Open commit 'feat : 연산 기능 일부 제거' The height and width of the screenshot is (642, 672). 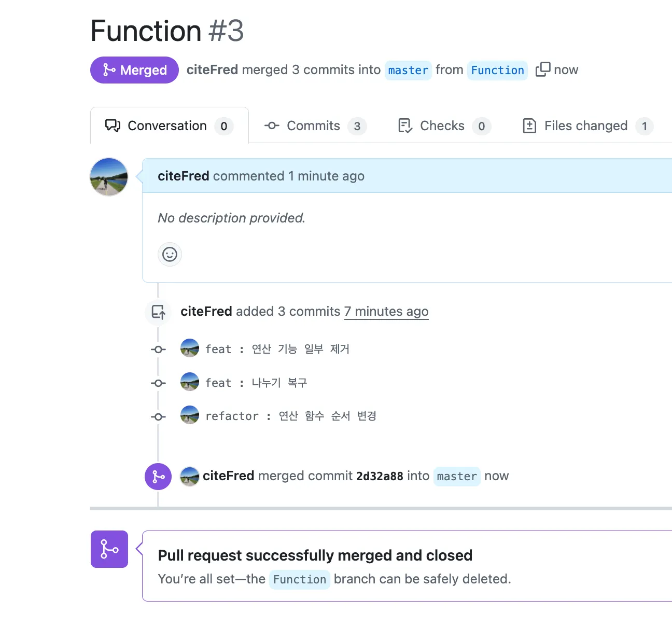point(277,349)
